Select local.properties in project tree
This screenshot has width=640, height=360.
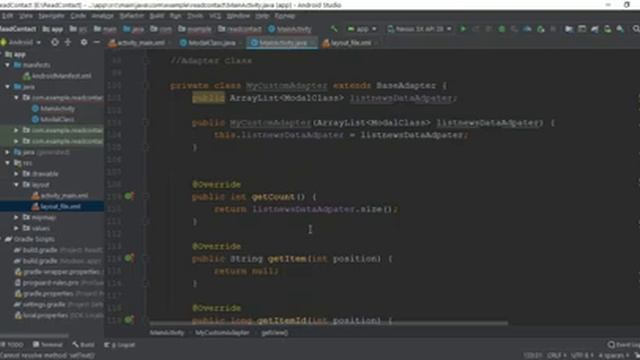coord(41,316)
